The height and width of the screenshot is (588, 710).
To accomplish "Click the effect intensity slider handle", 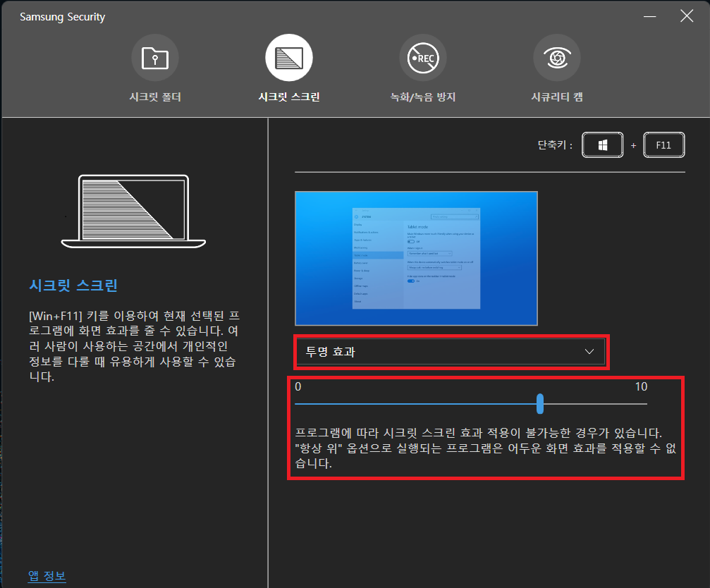I will pos(540,403).
